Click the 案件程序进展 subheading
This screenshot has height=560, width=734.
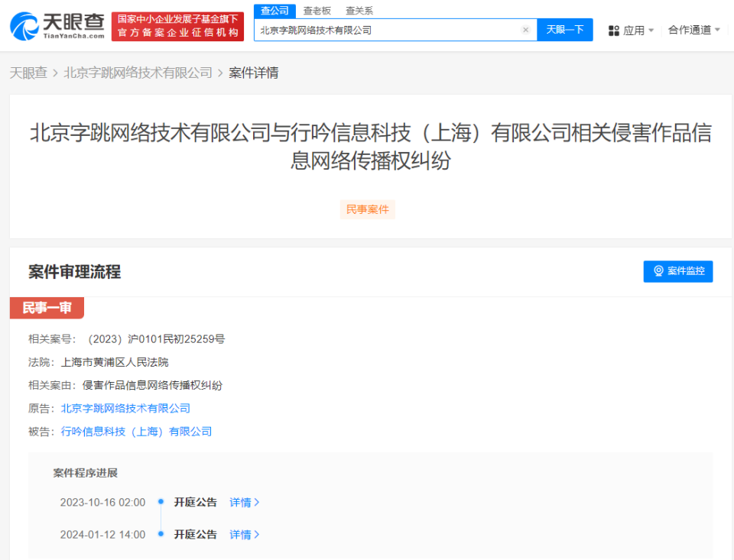click(85, 473)
